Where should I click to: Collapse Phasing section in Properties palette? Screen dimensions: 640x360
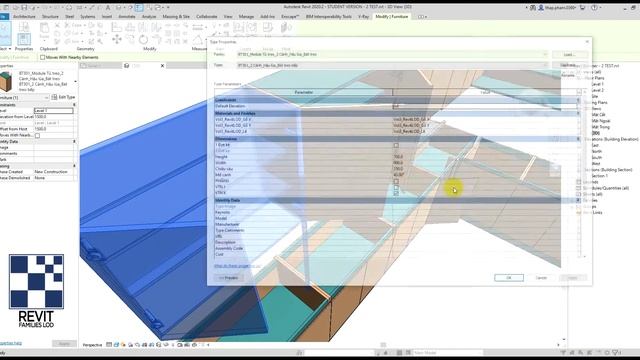(x=74, y=166)
